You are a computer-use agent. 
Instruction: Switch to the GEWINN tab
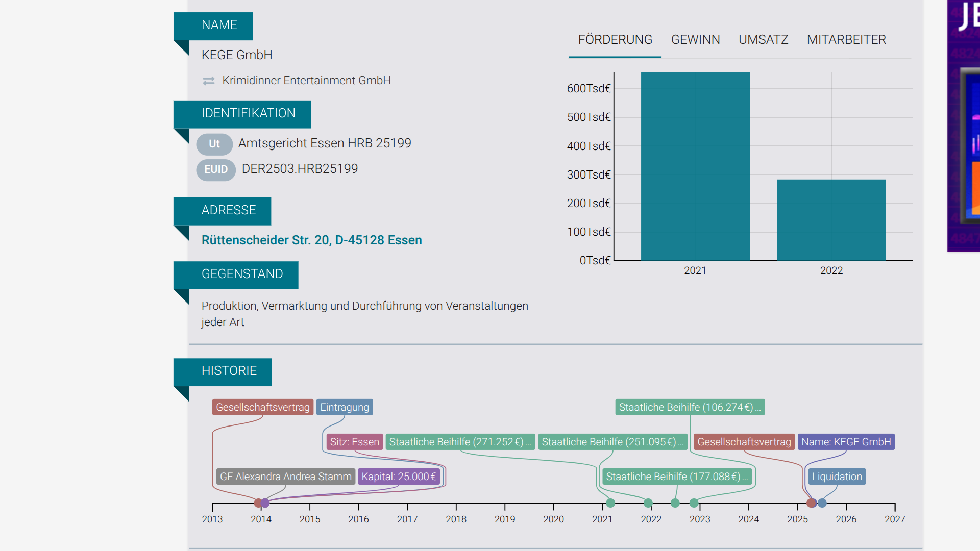click(x=695, y=40)
